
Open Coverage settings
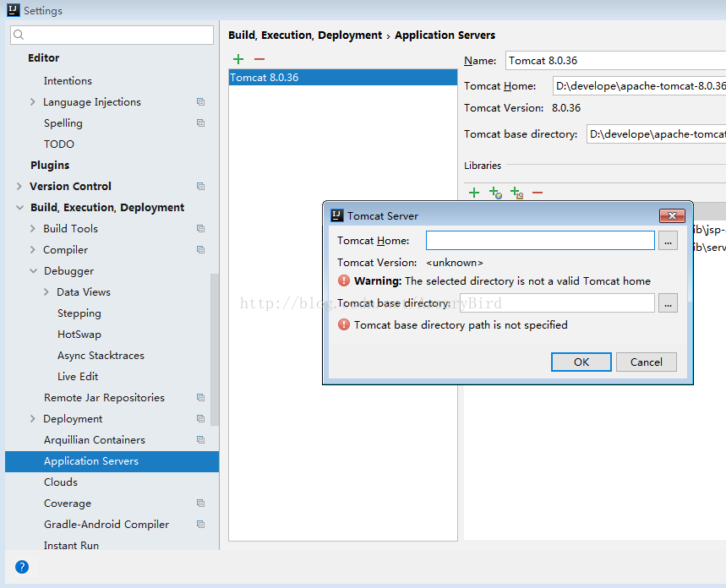click(x=68, y=504)
